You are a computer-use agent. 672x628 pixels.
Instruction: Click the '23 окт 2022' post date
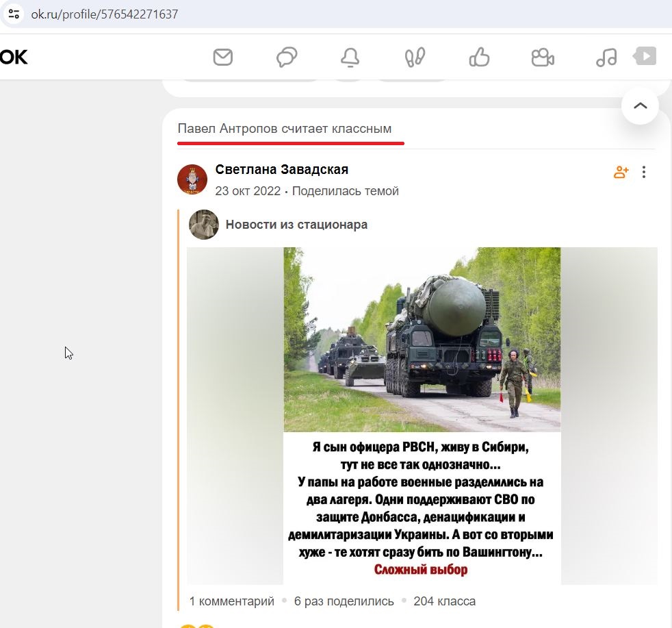pos(248,191)
